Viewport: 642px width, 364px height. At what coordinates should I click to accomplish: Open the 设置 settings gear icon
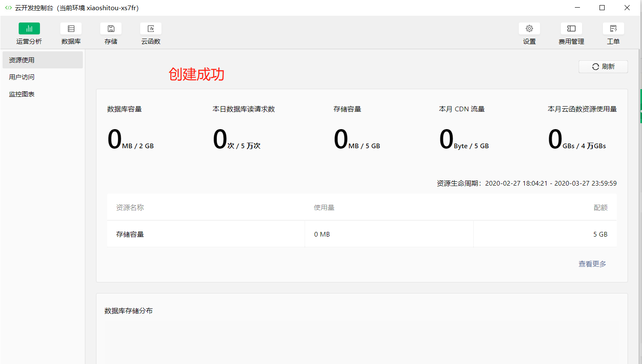click(529, 28)
